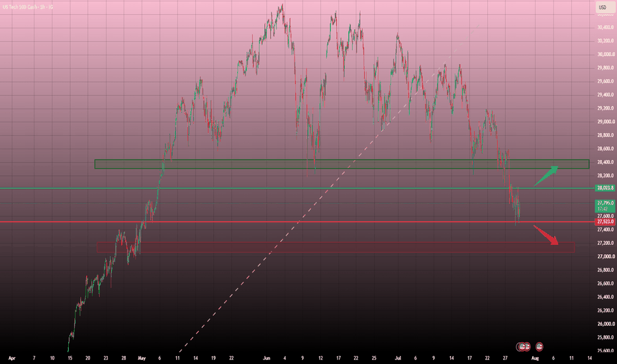Click the 25 date label on time axis
The height and width of the screenshot is (364, 617).
pyautogui.click(x=374, y=358)
